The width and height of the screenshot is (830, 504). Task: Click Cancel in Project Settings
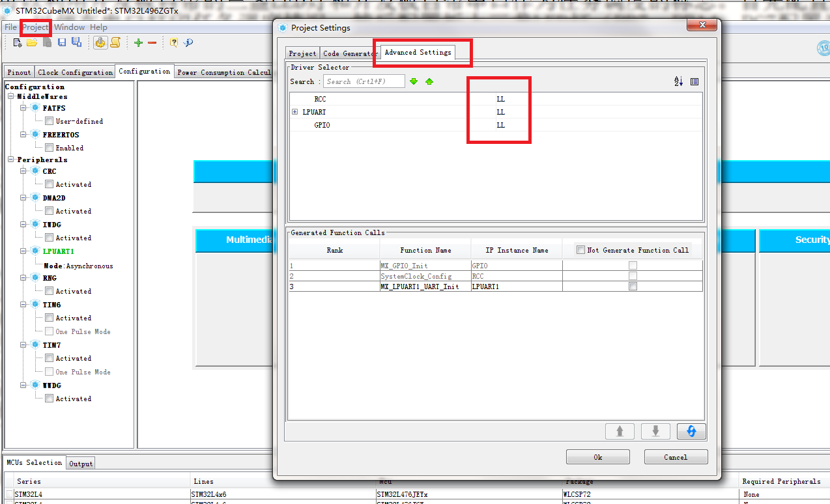tap(676, 457)
